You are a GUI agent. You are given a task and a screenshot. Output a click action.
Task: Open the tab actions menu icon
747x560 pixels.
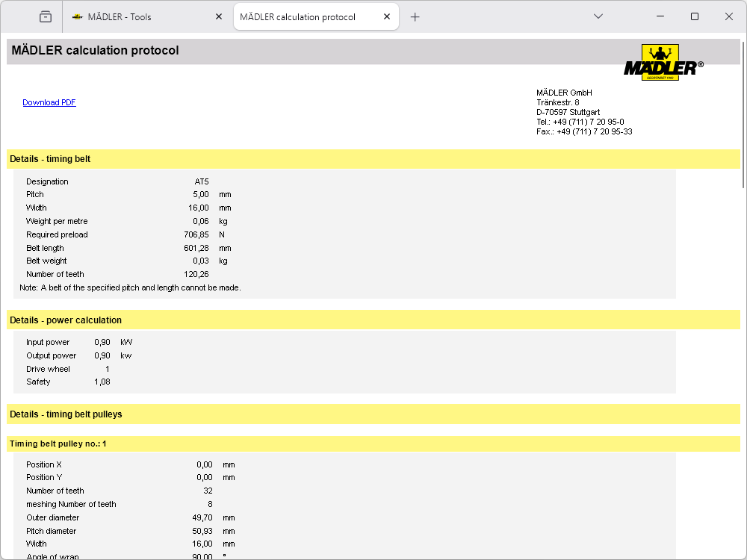pos(46,16)
